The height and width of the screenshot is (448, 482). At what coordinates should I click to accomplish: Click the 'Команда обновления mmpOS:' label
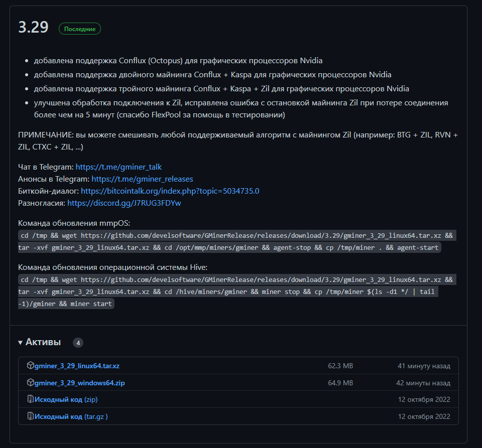pyautogui.click(x=74, y=223)
